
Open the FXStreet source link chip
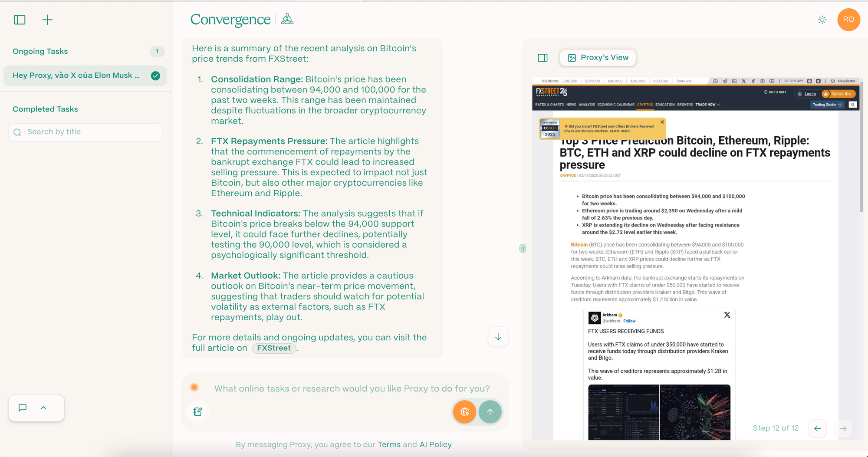click(274, 348)
